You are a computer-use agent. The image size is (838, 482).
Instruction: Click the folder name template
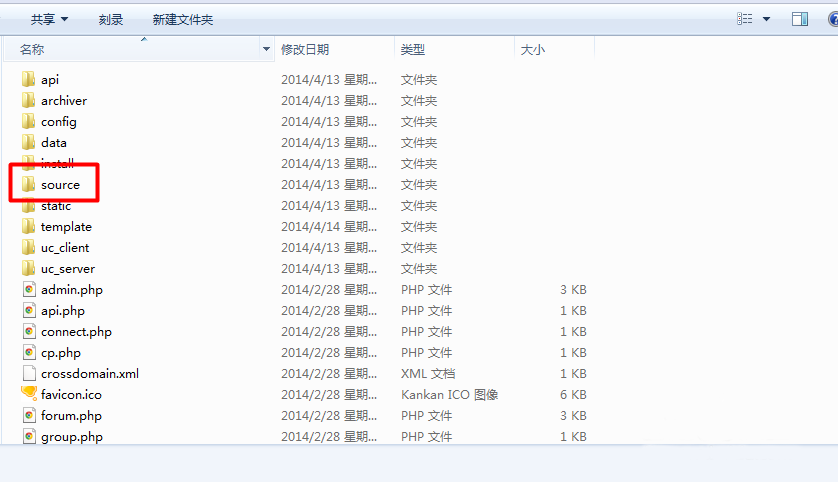pos(66,227)
